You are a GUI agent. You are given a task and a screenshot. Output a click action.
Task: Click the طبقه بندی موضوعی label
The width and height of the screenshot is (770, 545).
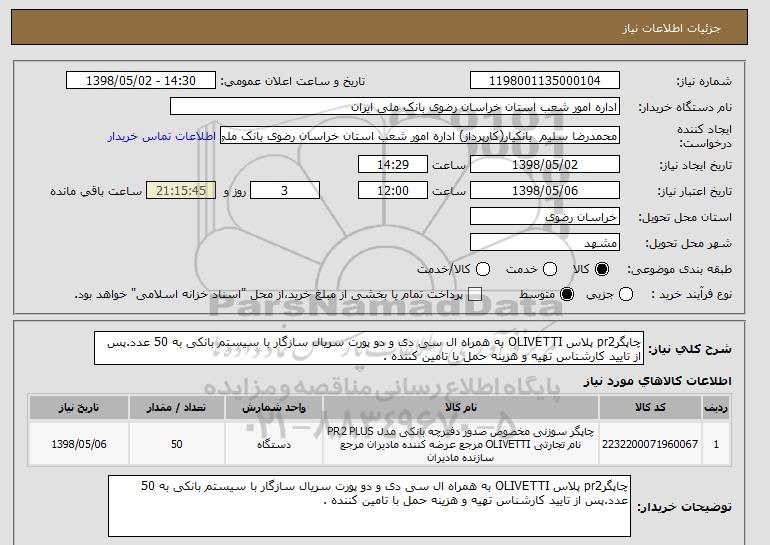pyautogui.click(x=679, y=269)
